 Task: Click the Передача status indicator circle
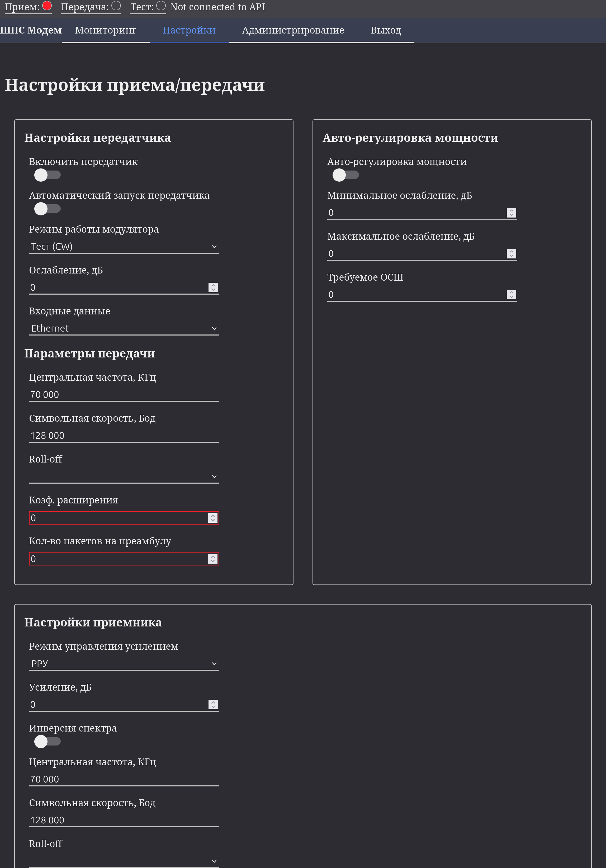pyautogui.click(x=116, y=6)
